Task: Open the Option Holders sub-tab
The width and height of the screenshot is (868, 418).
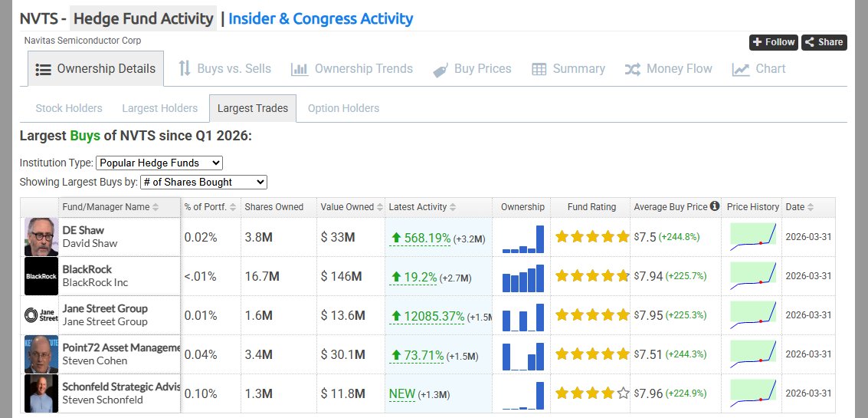Action: click(x=344, y=108)
